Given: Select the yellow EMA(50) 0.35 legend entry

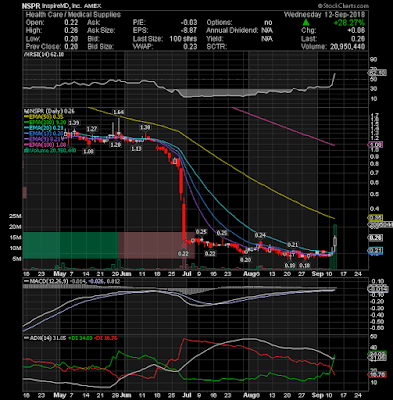Looking at the screenshot, I should [44, 117].
